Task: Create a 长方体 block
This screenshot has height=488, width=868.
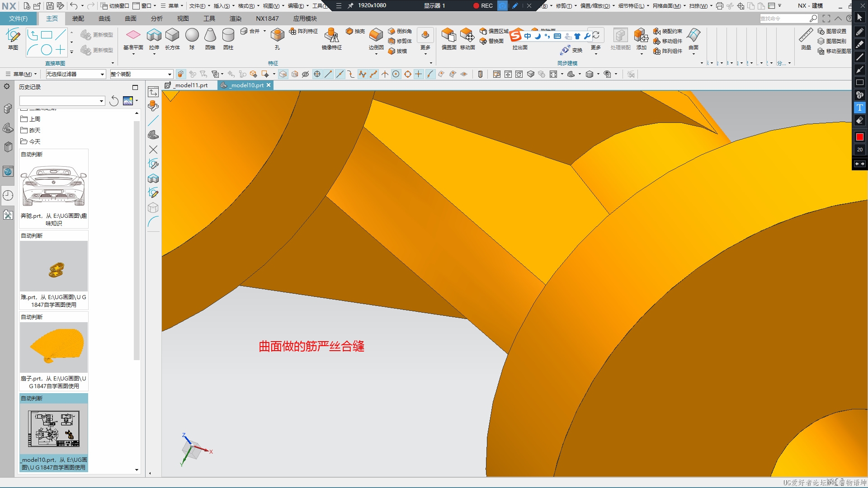Action: 172,39
